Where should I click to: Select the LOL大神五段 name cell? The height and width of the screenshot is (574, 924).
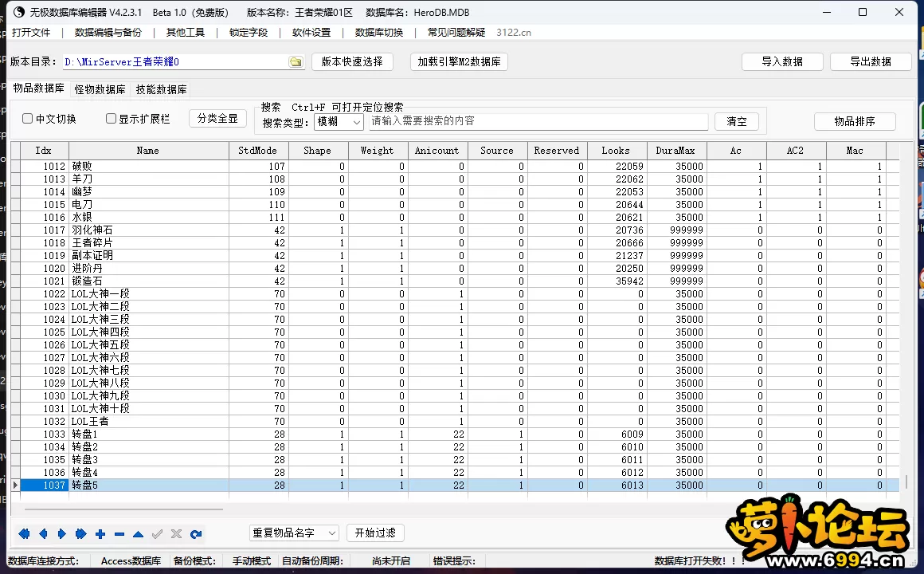tap(148, 345)
